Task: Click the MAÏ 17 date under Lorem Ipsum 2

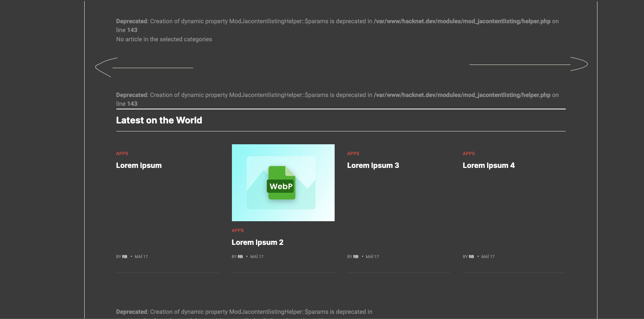Action: 257,257
